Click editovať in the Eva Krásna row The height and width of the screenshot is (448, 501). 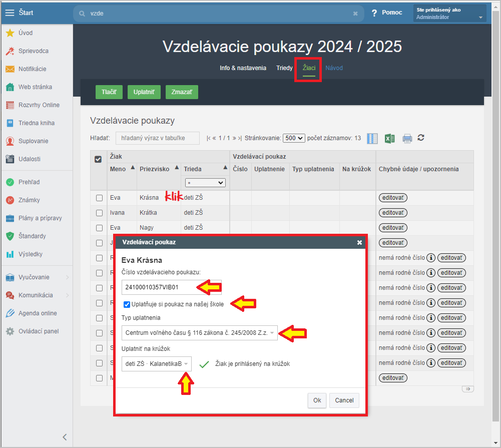click(393, 198)
